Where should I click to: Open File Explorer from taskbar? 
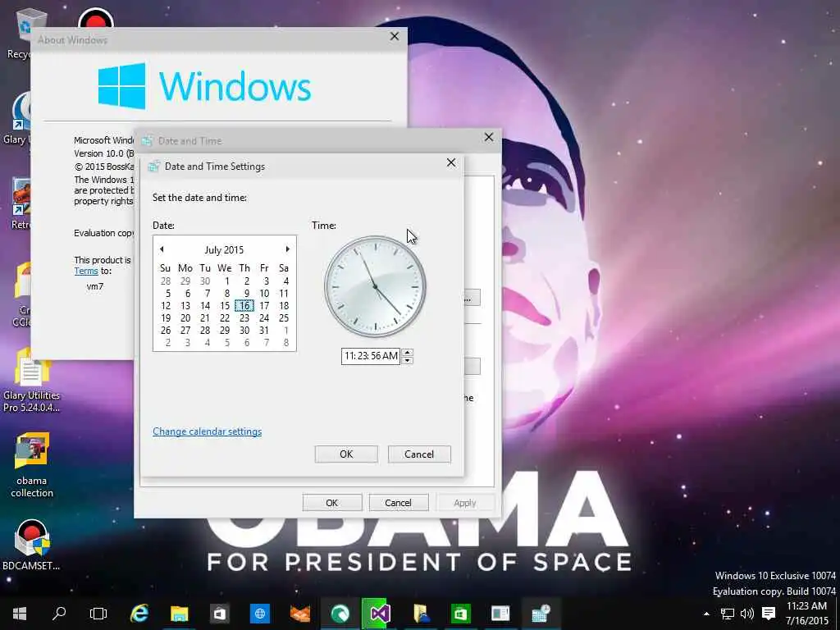click(x=180, y=614)
